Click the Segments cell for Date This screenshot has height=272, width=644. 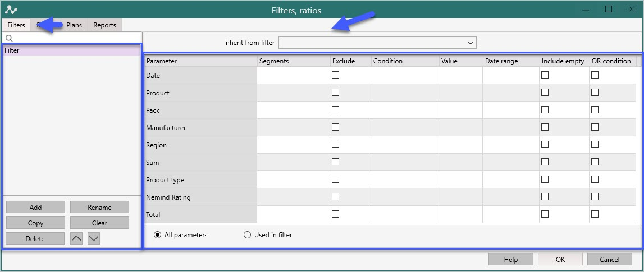click(293, 76)
